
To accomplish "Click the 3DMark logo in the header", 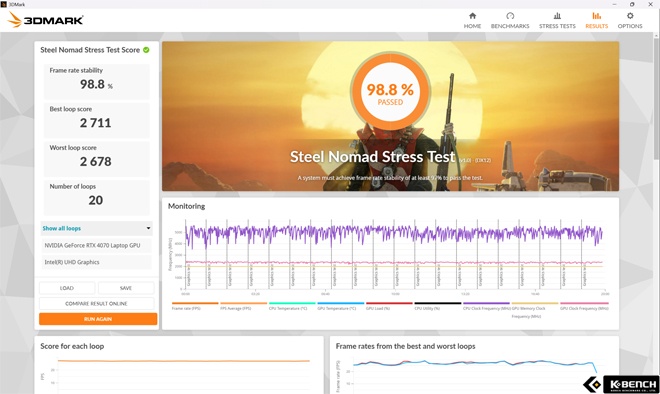I will (x=45, y=20).
